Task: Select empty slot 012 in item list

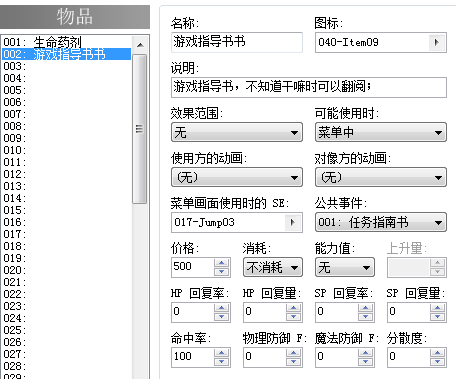Action: click(66, 174)
